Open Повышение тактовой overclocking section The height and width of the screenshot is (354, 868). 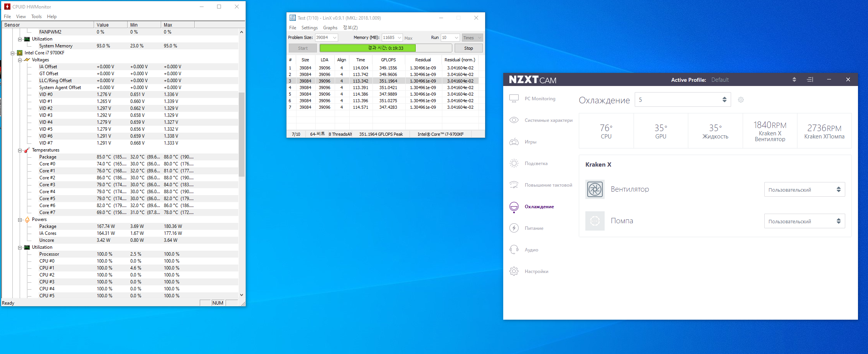click(x=548, y=185)
